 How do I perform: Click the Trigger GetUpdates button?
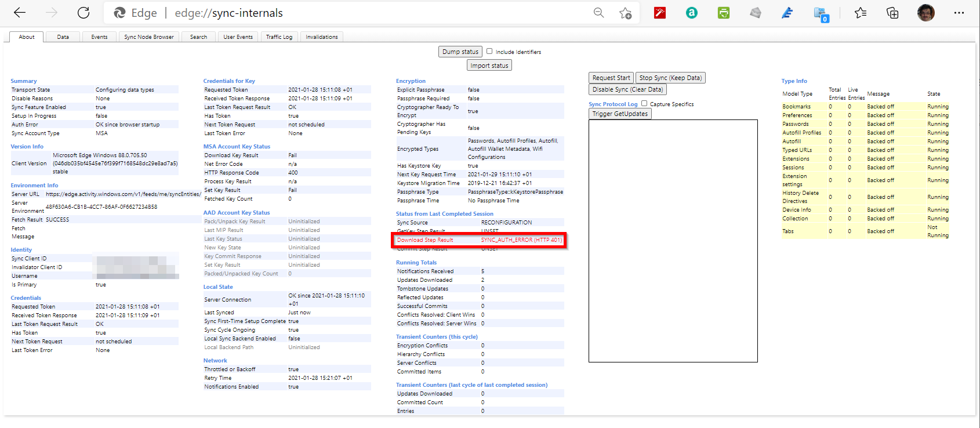tap(620, 114)
